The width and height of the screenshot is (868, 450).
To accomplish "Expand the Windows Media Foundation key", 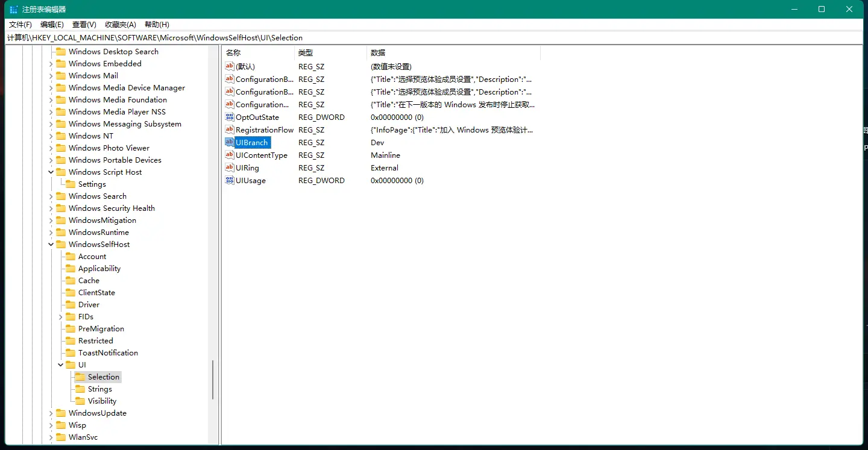I will tap(51, 100).
